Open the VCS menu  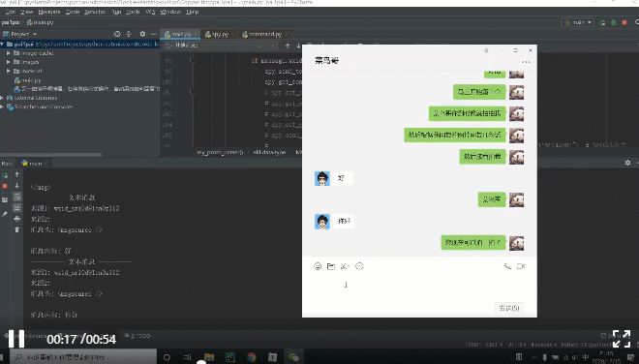click(x=150, y=12)
